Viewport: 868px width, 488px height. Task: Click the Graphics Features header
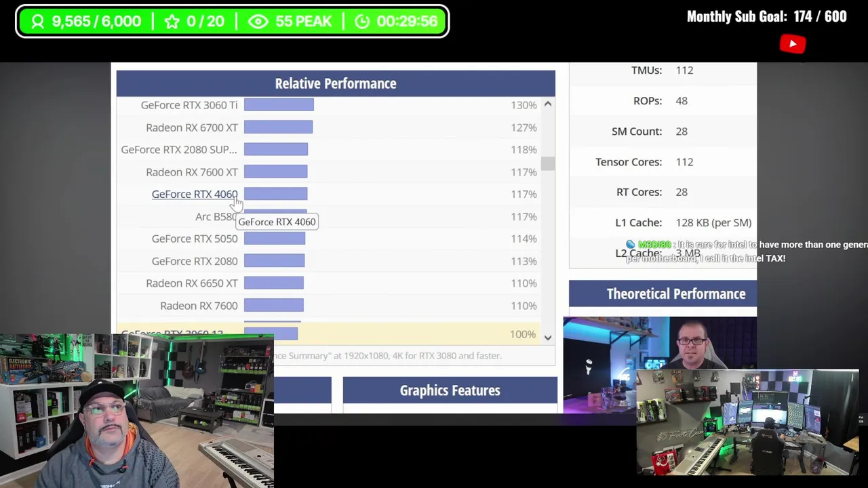pyautogui.click(x=450, y=390)
